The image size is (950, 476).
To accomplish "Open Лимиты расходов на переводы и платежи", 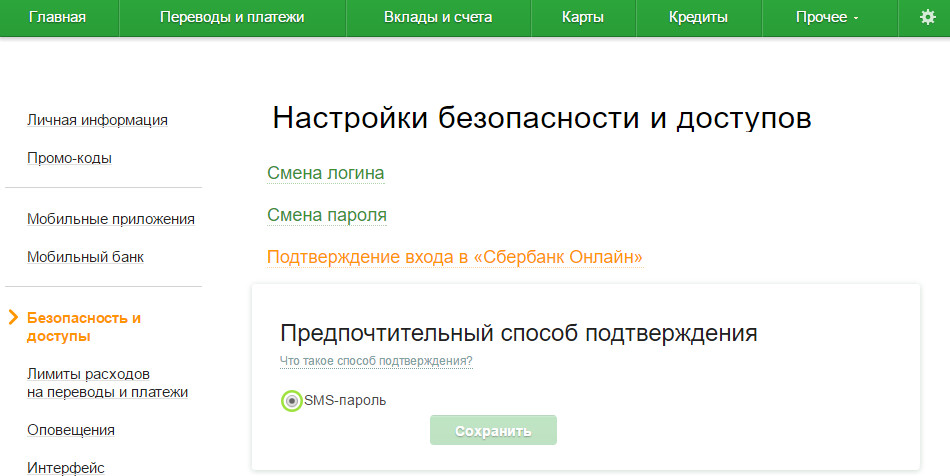I will [x=107, y=383].
